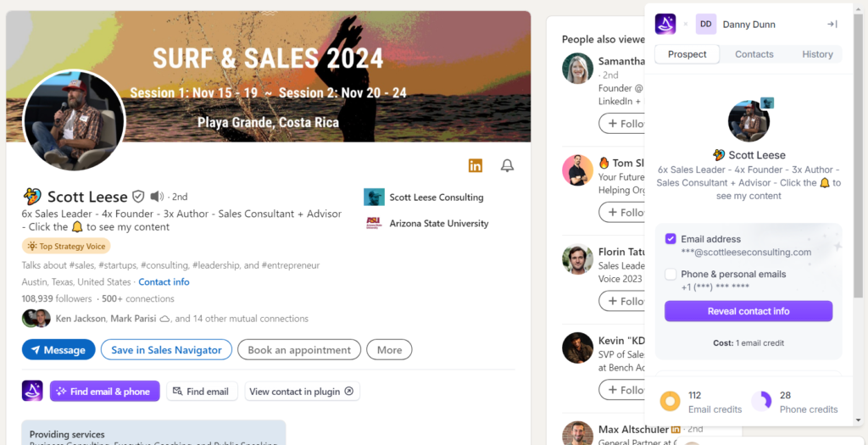This screenshot has height=445, width=868.
Task: Follow Kevin in People also viewed
Action: coord(623,390)
